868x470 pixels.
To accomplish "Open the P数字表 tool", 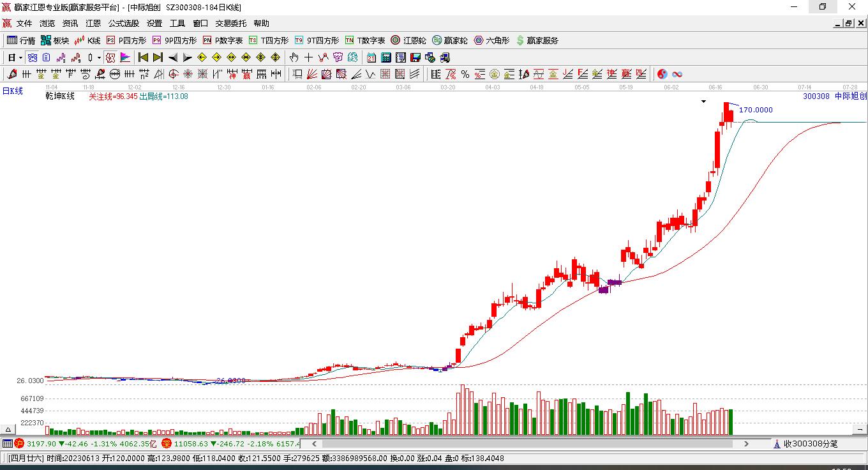I will [223, 40].
